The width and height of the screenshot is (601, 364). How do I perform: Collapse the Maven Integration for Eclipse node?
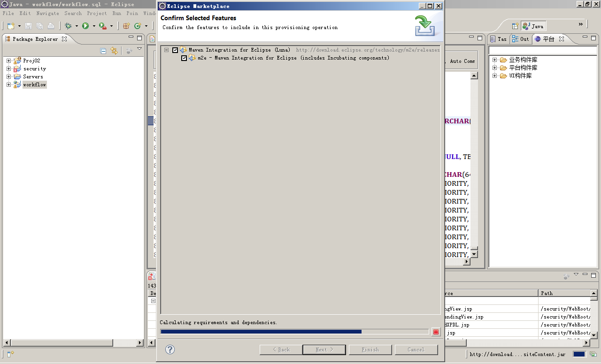[167, 50]
